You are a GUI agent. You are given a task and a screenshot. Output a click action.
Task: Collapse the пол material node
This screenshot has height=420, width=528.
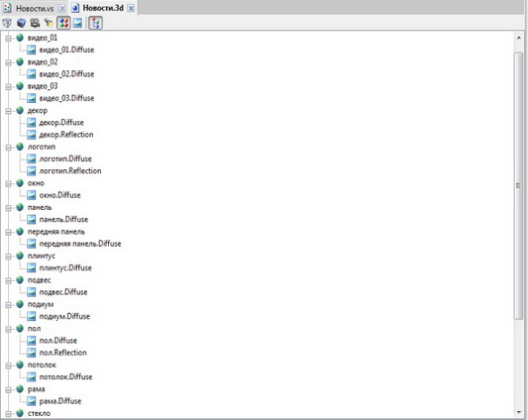(8, 329)
